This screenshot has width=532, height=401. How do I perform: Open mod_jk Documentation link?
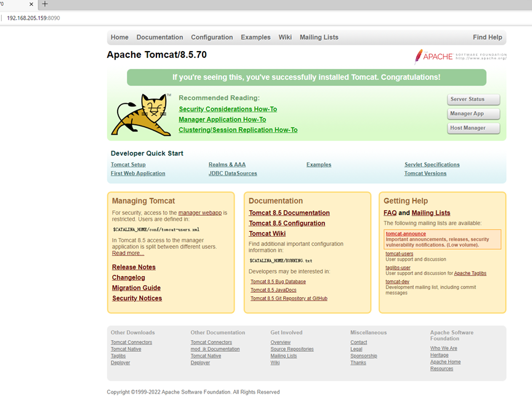[x=215, y=349]
